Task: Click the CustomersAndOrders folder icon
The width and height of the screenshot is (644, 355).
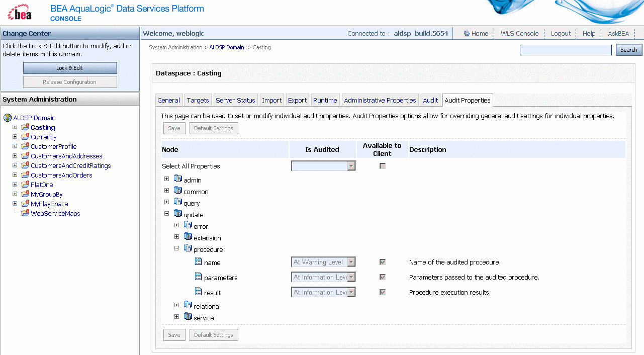Action: tap(25, 175)
